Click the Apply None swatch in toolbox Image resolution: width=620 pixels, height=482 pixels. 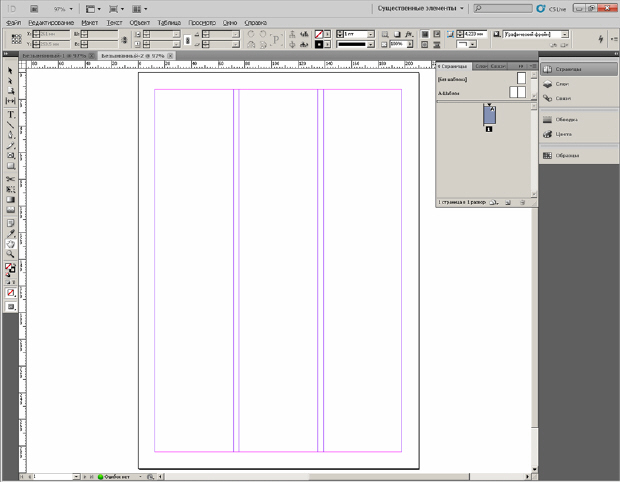click(11, 293)
